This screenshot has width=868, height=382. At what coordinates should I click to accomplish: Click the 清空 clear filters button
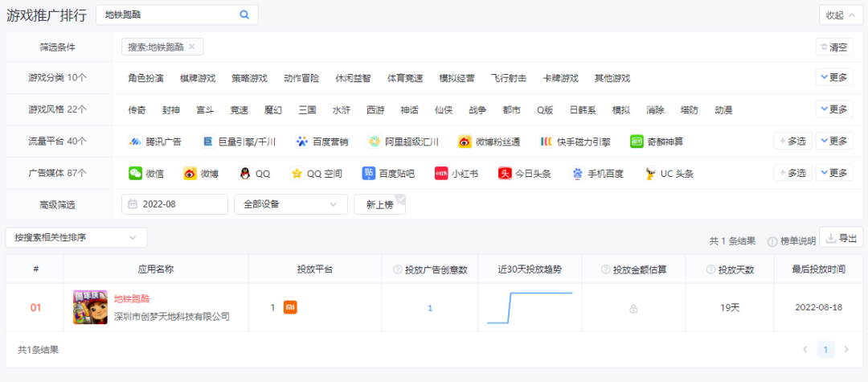[x=834, y=47]
